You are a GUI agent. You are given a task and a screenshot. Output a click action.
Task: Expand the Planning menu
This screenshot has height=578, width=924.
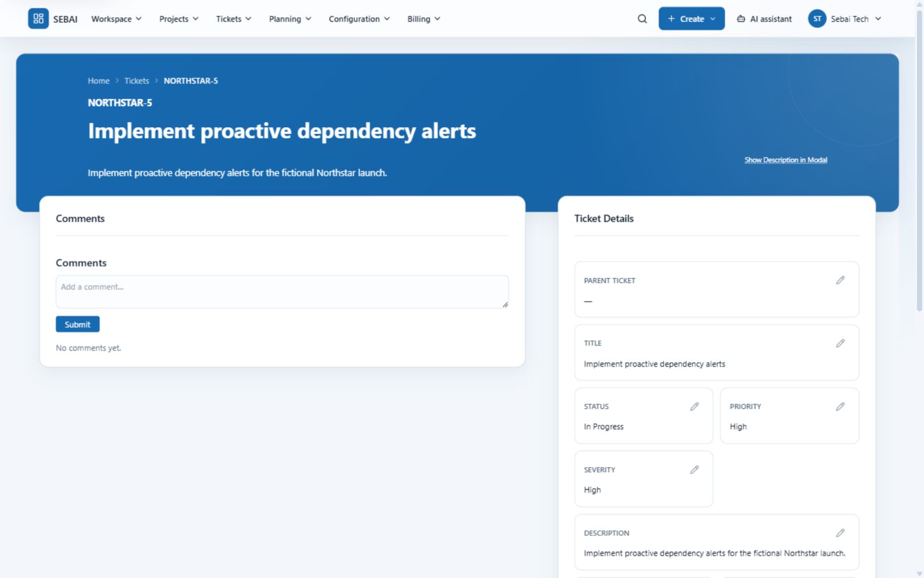(x=290, y=19)
